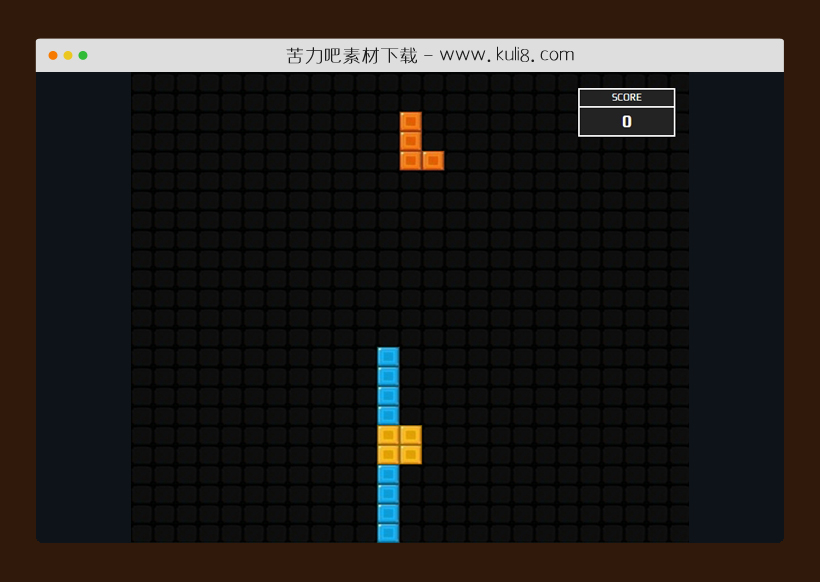Click the bottommost cyan block of the stack
Viewport: 820px width, 582px height.
point(388,532)
